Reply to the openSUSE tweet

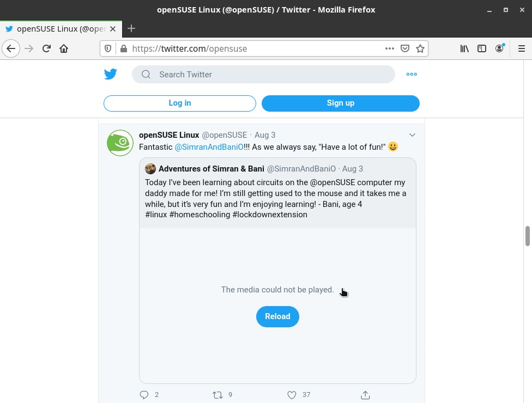pos(144,394)
